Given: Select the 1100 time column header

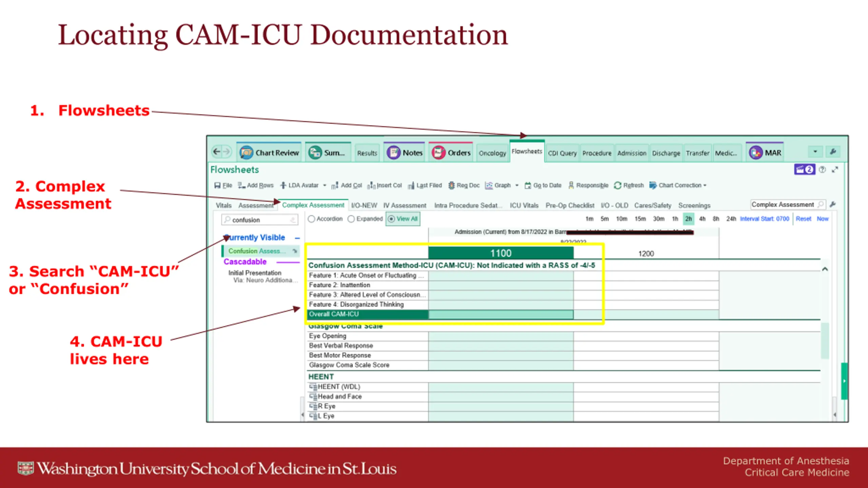Looking at the screenshot, I should point(501,253).
